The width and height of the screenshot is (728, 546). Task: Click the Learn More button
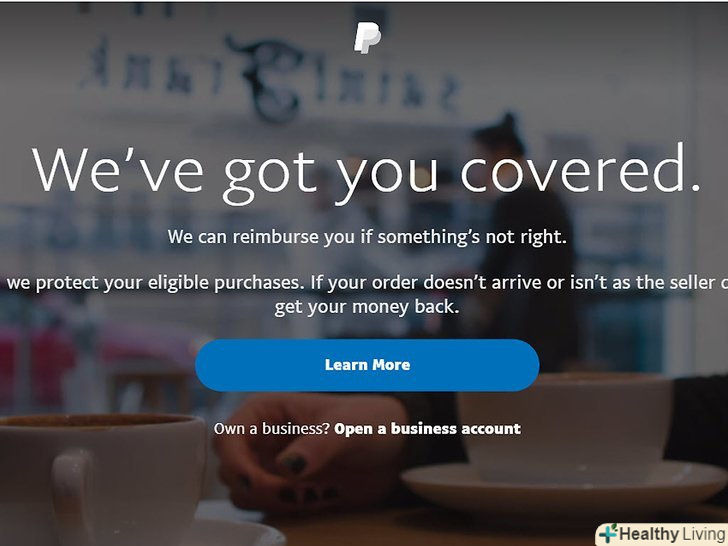coord(367,365)
